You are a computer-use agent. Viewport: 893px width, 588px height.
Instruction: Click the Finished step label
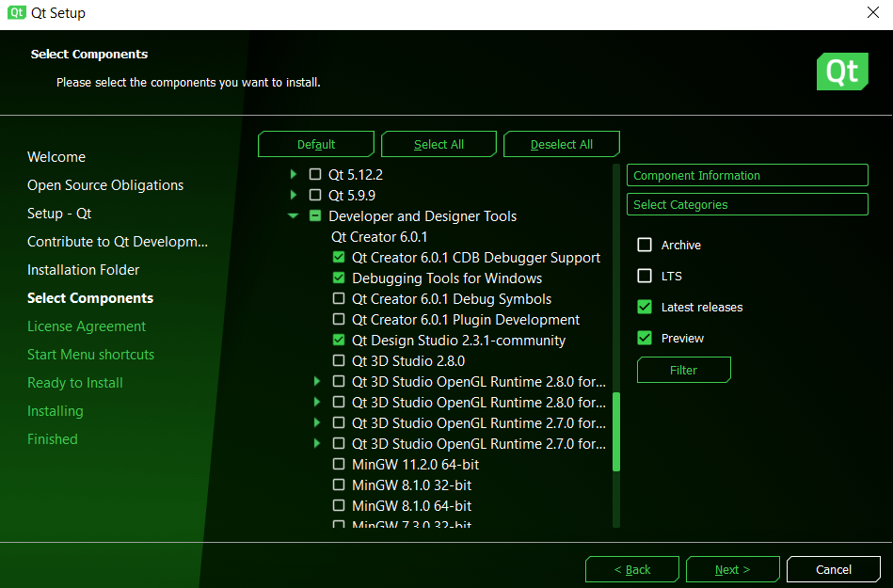coord(53,438)
